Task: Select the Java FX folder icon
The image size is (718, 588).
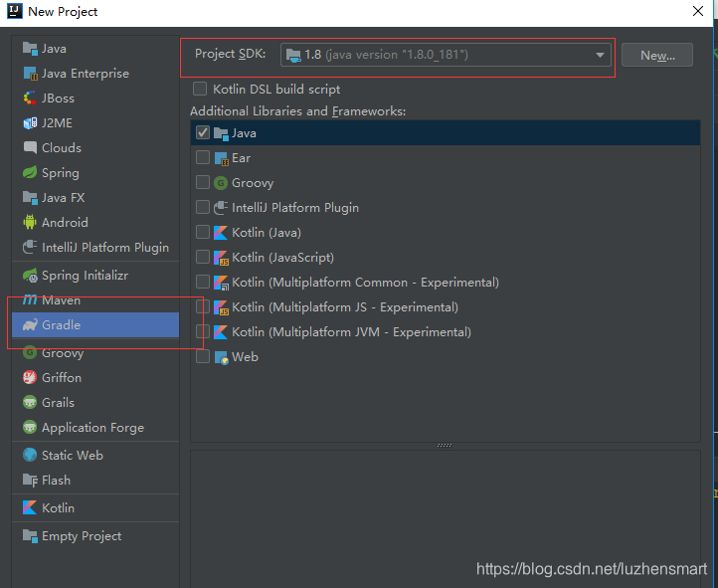Action: 30,197
